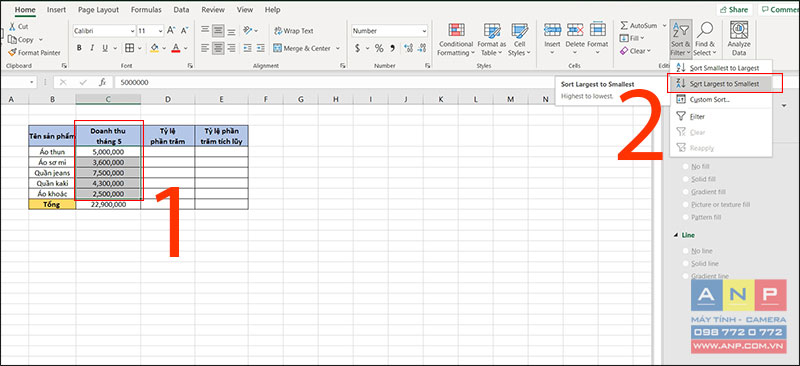
Task: Switch to the Formulas tab
Action: click(x=146, y=10)
